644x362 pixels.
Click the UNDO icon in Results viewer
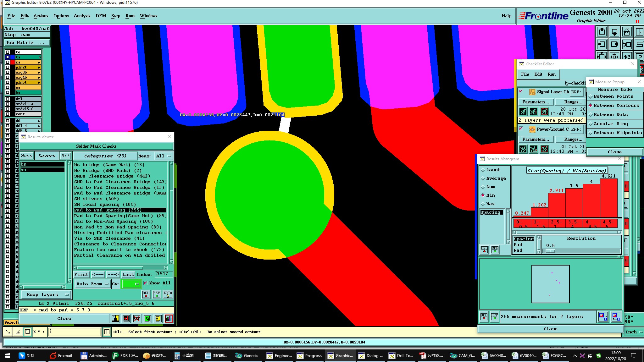tap(168, 294)
